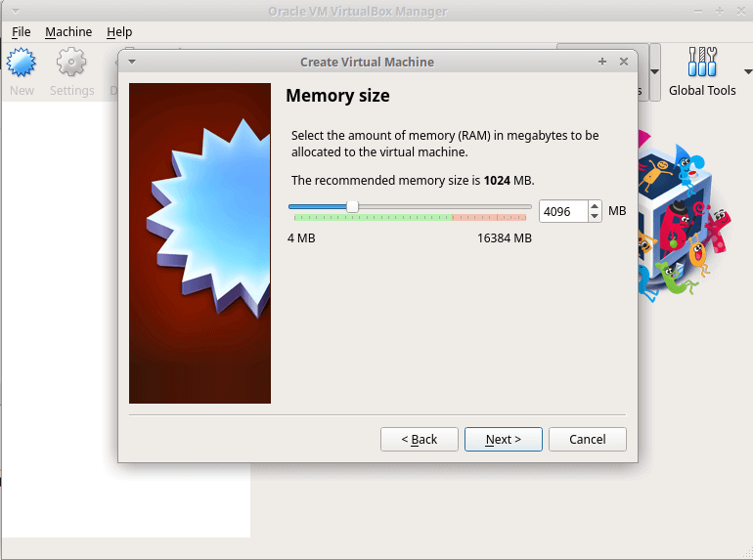The height and width of the screenshot is (560, 753).
Task: Expand the Global Tools dropdown arrow
Action: point(748,72)
